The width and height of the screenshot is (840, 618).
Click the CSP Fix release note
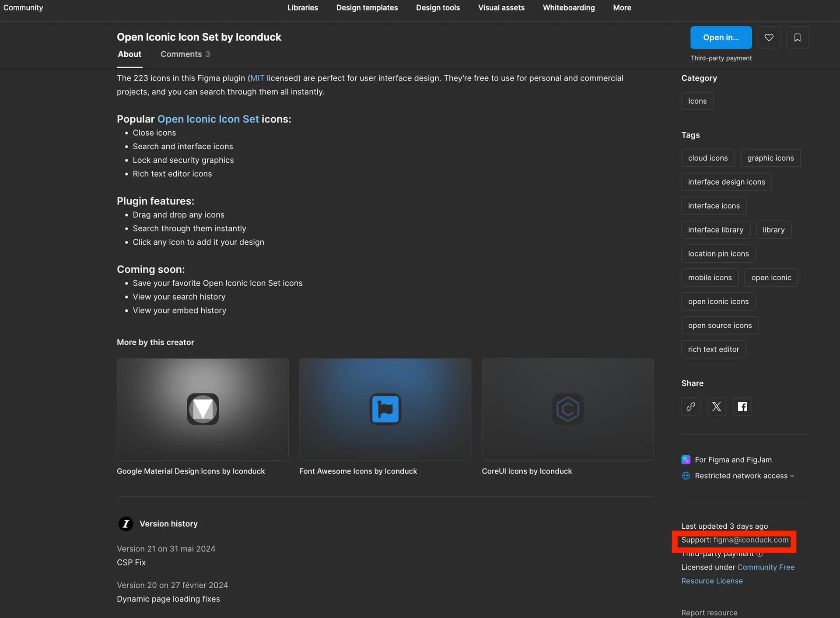(131, 562)
